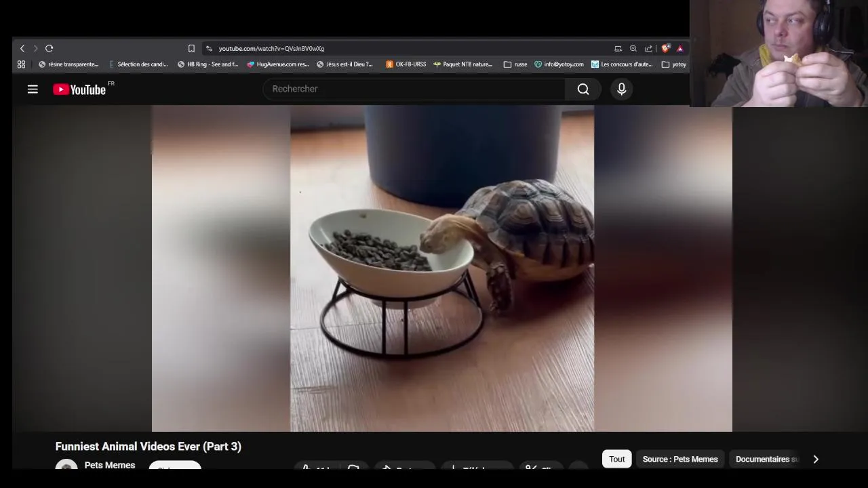Image resolution: width=868 pixels, height=488 pixels.
Task: Open site settings icon beside the URL
Action: pyautogui.click(x=209, y=49)
